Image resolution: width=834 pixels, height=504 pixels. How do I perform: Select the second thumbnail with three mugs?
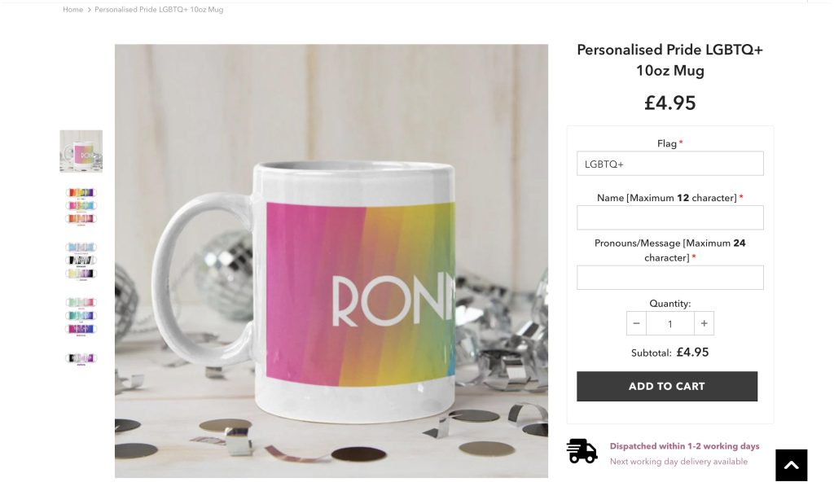click(x=81, y=206)
